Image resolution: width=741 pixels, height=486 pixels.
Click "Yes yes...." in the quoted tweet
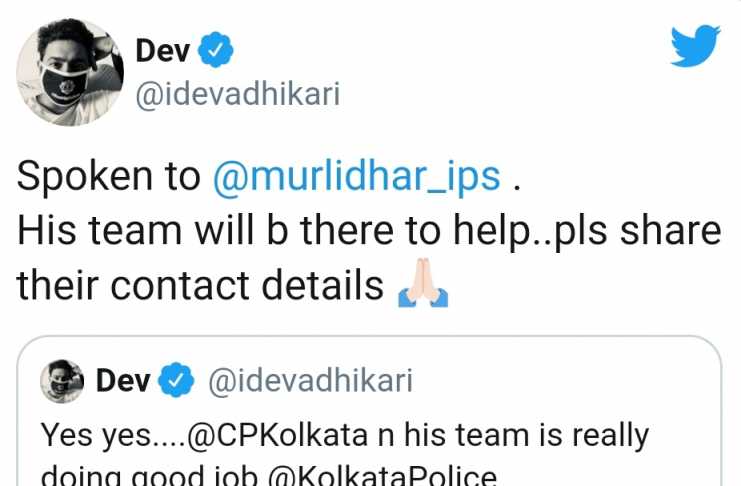tap(114, 435)
